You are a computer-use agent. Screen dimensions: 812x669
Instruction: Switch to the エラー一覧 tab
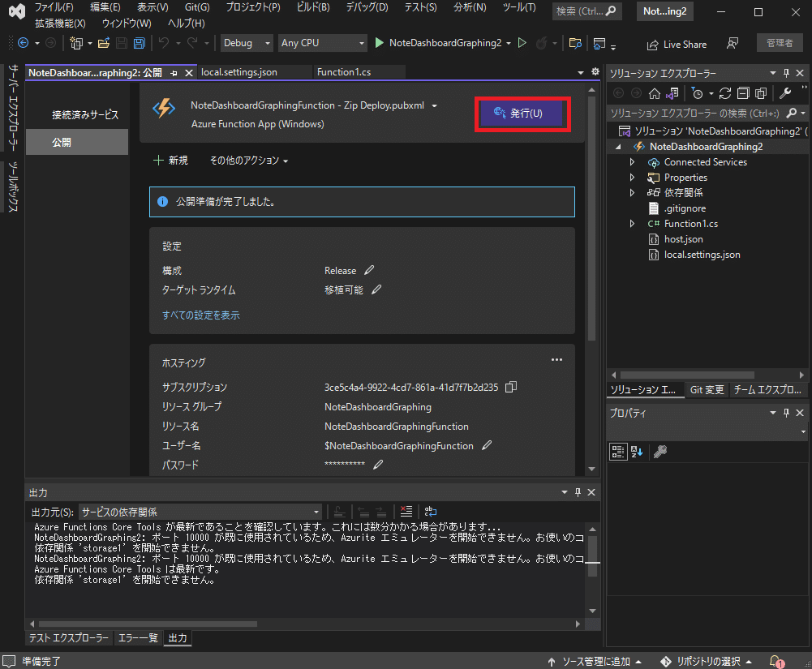pos(138,638)
